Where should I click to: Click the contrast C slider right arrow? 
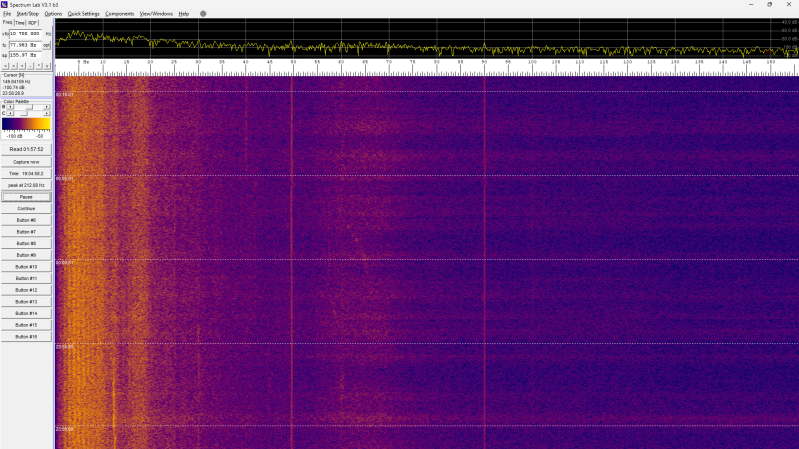tap(46, 113)
